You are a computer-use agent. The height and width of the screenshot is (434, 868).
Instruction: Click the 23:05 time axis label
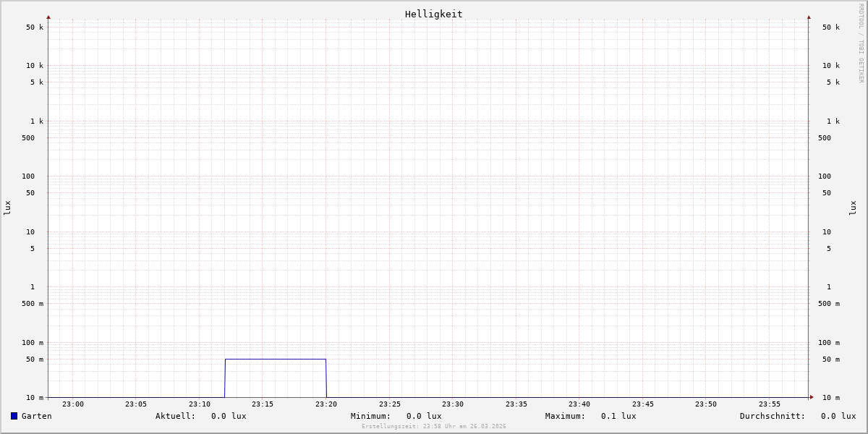[x=136, y=404]
